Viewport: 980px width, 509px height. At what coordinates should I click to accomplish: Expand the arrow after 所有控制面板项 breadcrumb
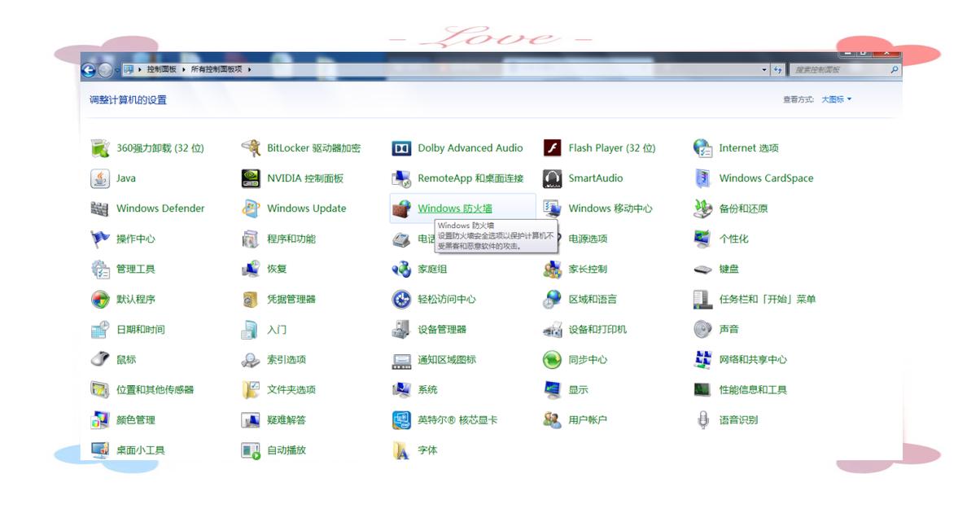click(249, 70)
